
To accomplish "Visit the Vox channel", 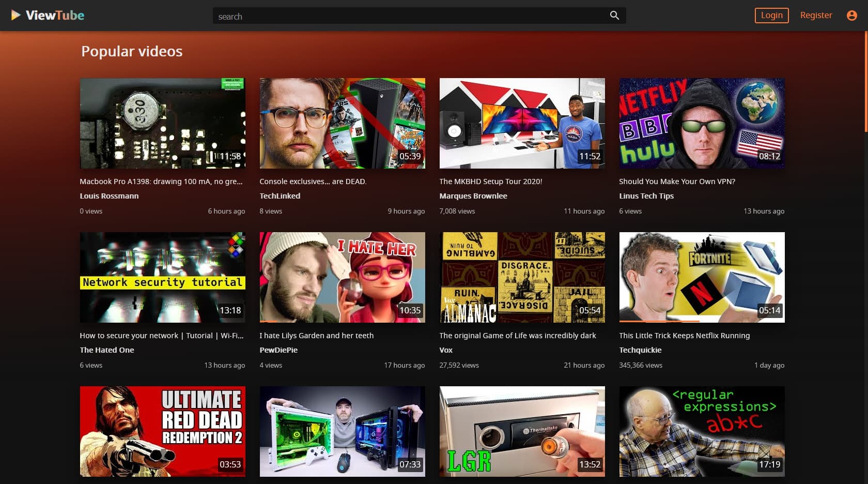I will pos(446,350).
